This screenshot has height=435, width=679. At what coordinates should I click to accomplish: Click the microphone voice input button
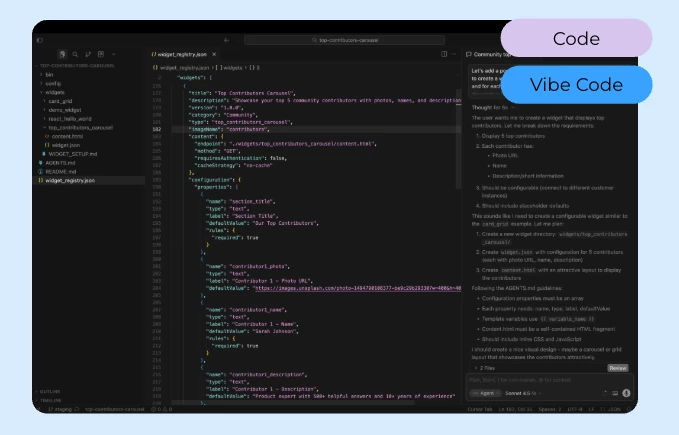coord(626,393)
